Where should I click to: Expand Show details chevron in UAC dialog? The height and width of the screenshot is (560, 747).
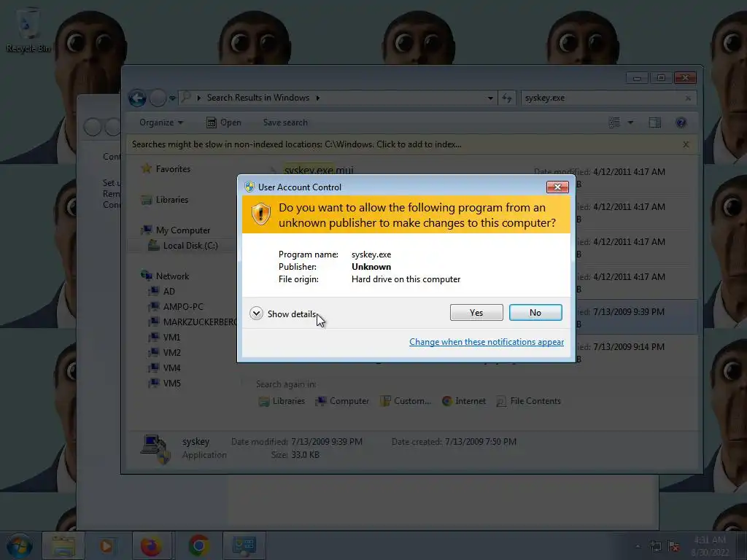pyautogui.click(x=256, y=314)
